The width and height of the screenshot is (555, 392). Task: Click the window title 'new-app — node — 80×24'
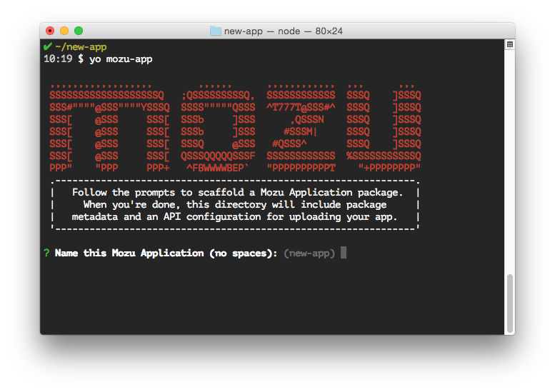click(x=283, y=31)
